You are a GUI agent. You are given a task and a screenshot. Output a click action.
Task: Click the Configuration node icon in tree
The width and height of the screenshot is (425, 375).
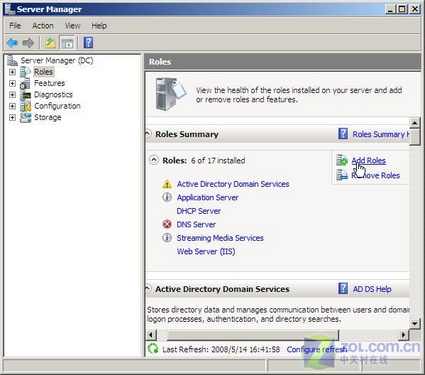25,106
